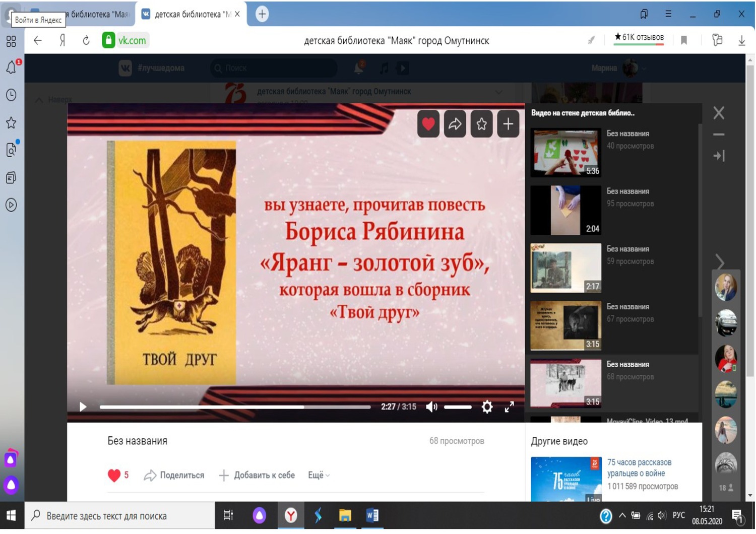Viewport: 756px width, 534px height.
Task: Play the paused video
Action: (83, 407)
